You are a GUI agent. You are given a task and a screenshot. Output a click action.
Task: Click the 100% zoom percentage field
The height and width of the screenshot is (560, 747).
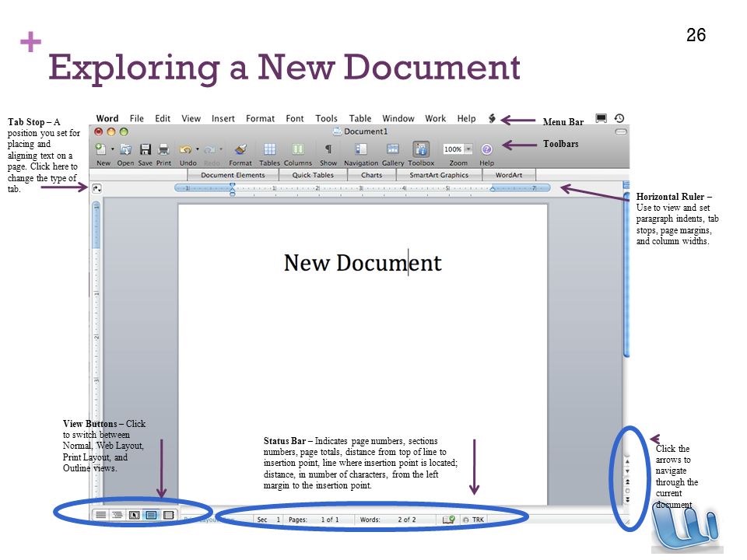pyautogui.click(x=453, y=149)
